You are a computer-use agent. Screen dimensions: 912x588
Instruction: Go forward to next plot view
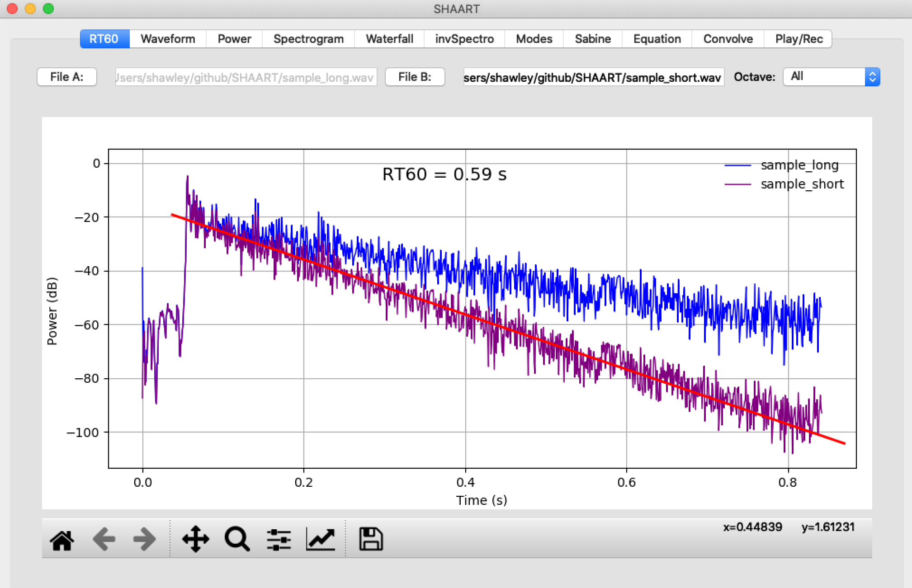(145, 540)
